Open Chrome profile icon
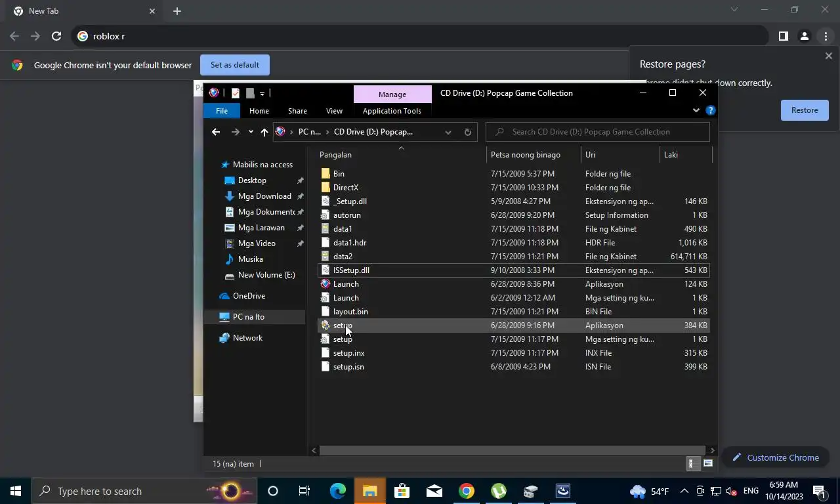 coord(804,36)
